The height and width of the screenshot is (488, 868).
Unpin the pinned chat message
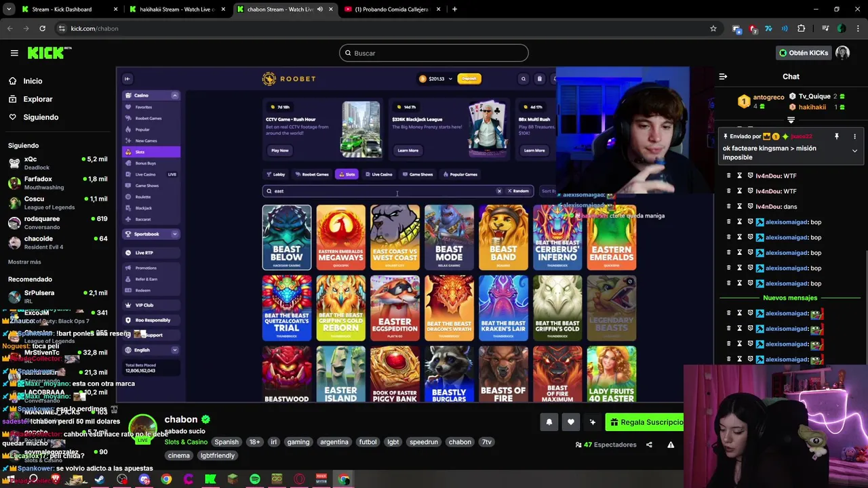[x=837, y=136]
